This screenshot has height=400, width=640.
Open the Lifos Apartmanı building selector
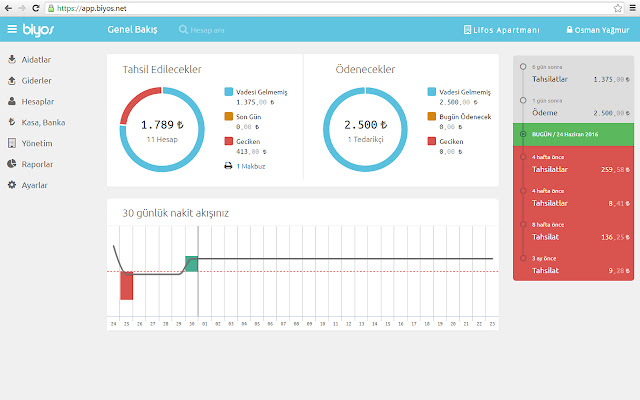502,30
